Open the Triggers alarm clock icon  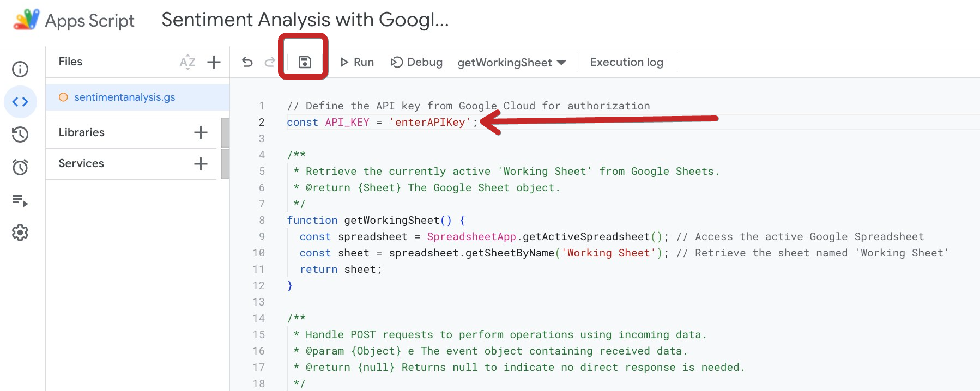(20, 167)
